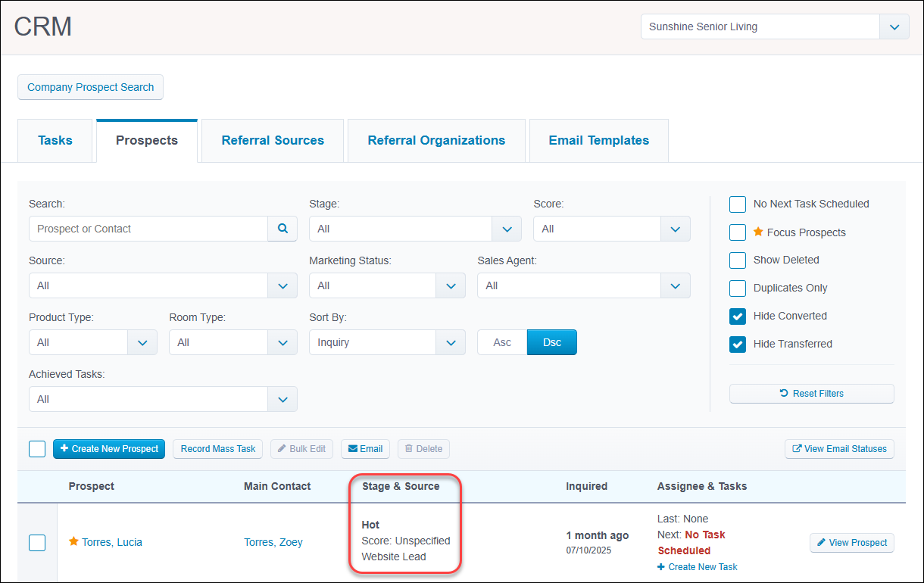Click the Main Contact column header

[x=277, y=486]
